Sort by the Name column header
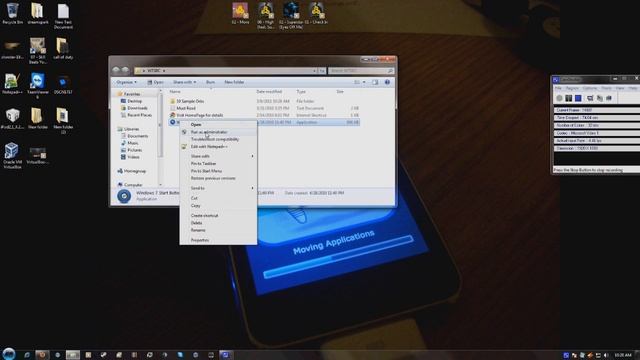Viewport: 640px width, 360px height. tap(175, 91)
